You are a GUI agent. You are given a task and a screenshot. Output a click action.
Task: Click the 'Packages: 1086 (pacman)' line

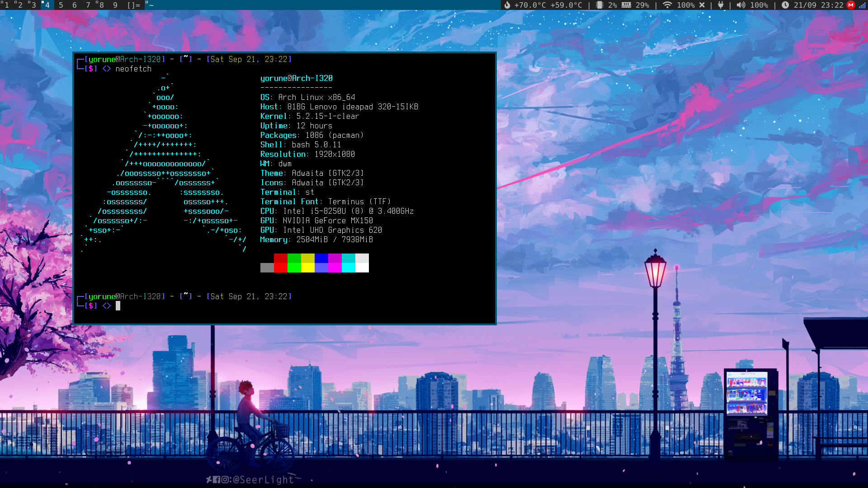point(312,135)
